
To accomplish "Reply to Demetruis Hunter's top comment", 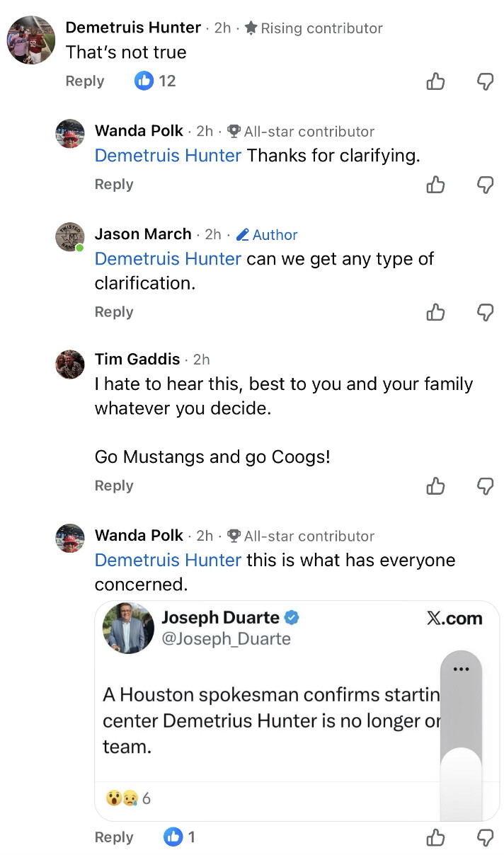I will pyautogui.click(x=85, y=81).
